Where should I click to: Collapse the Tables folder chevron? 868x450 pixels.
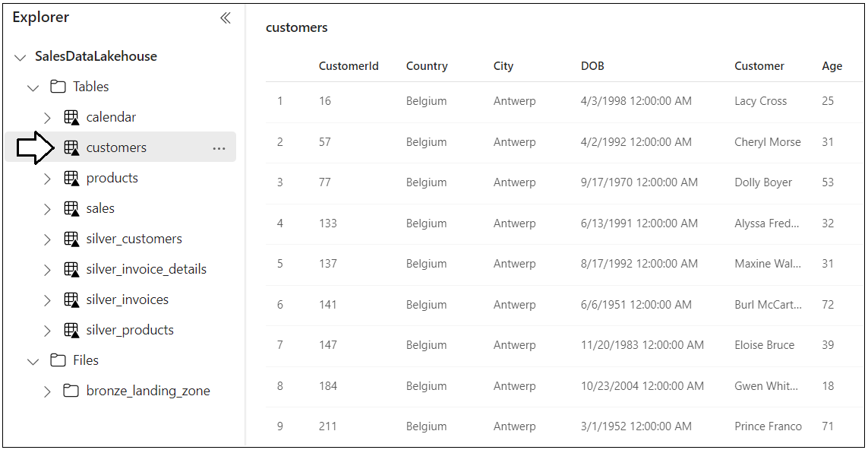point(33,87)
